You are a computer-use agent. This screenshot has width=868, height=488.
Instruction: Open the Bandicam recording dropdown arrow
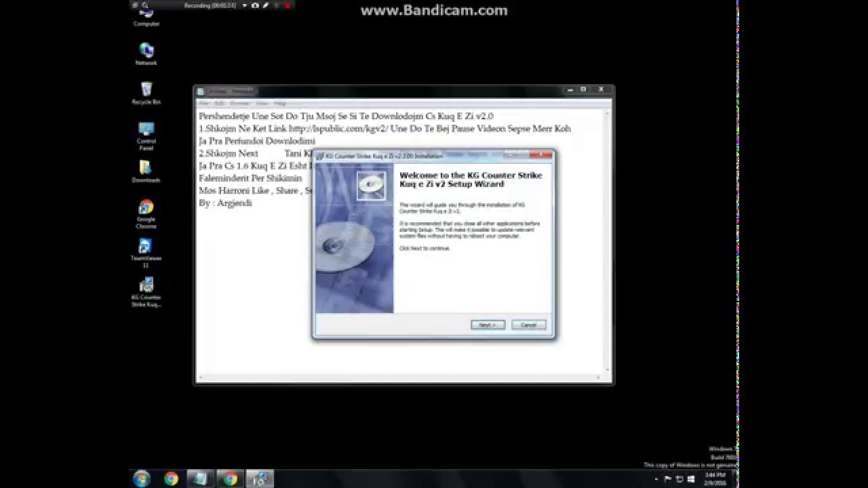pyautogui.click(x=245, y=5)
